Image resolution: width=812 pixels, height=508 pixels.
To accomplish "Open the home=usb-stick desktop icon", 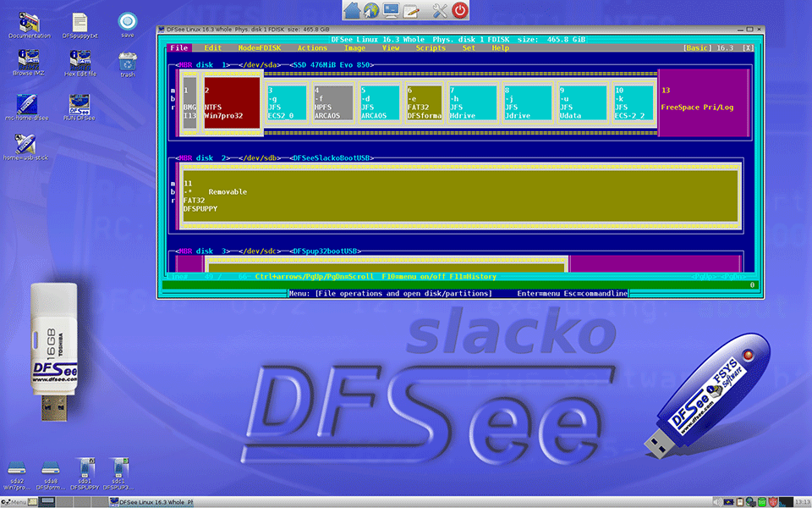I will click(x=25, y=147).
